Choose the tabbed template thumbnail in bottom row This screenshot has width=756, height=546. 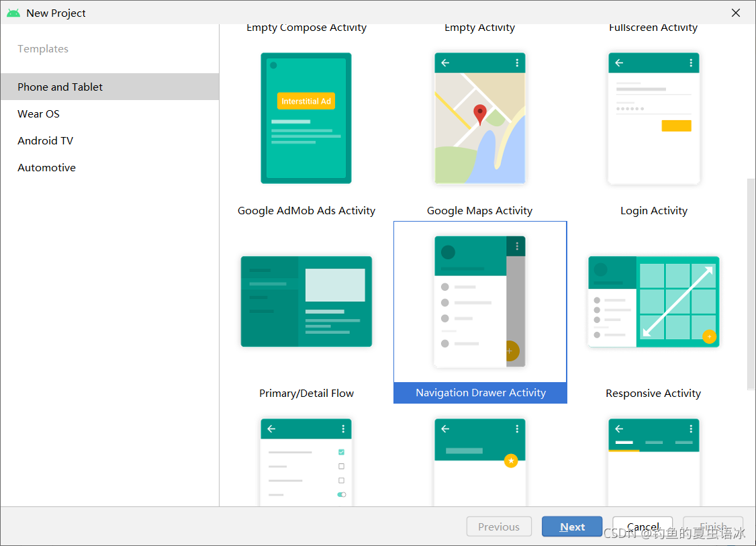(x=653, y=462)
